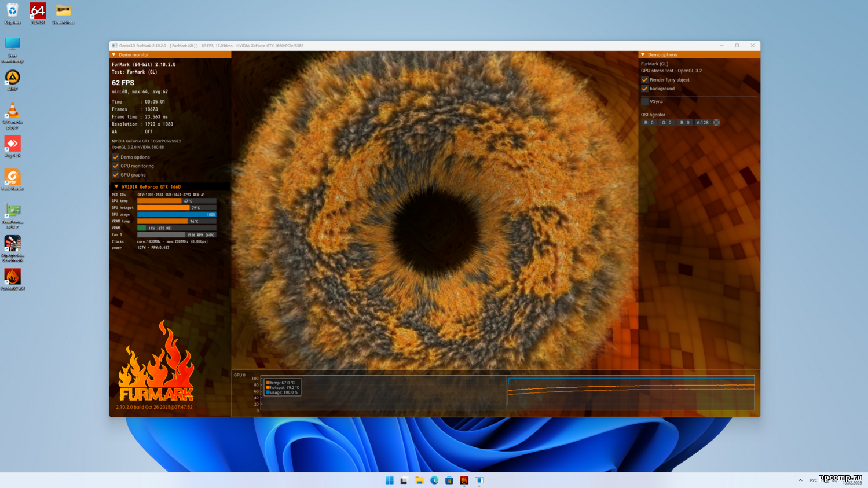This screenshot has width=868, height=488.
Task: Open Microsoft Edge from the taskbar
Action: [434, 480]
